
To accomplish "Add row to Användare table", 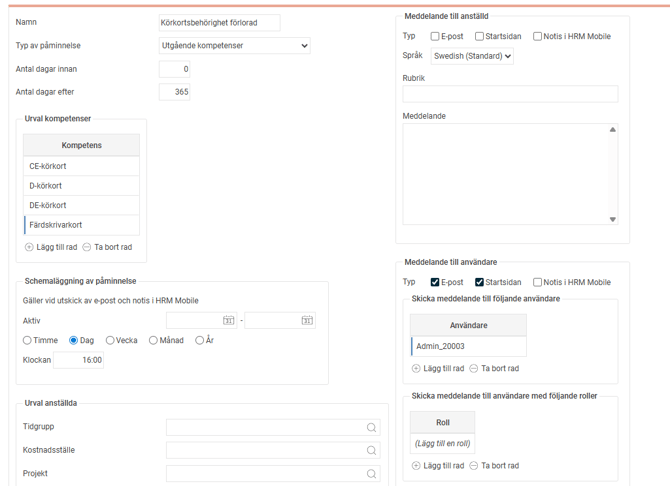I will (x=438, y=369).
